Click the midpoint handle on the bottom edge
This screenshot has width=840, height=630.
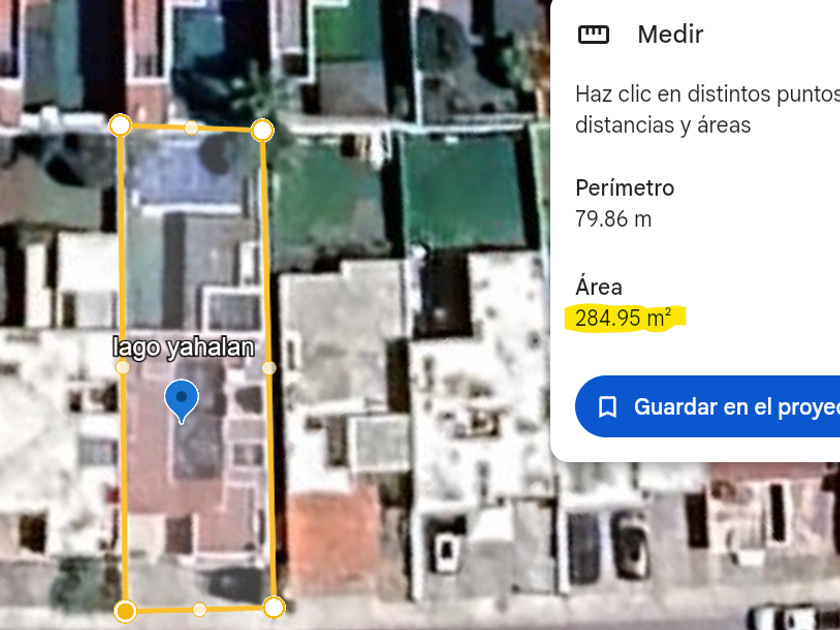[199, 609]
